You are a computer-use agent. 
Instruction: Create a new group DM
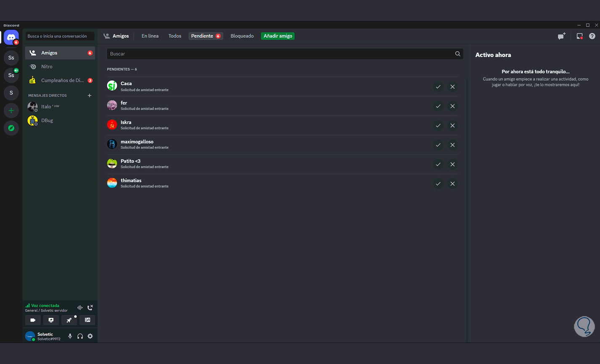[561, 37]
